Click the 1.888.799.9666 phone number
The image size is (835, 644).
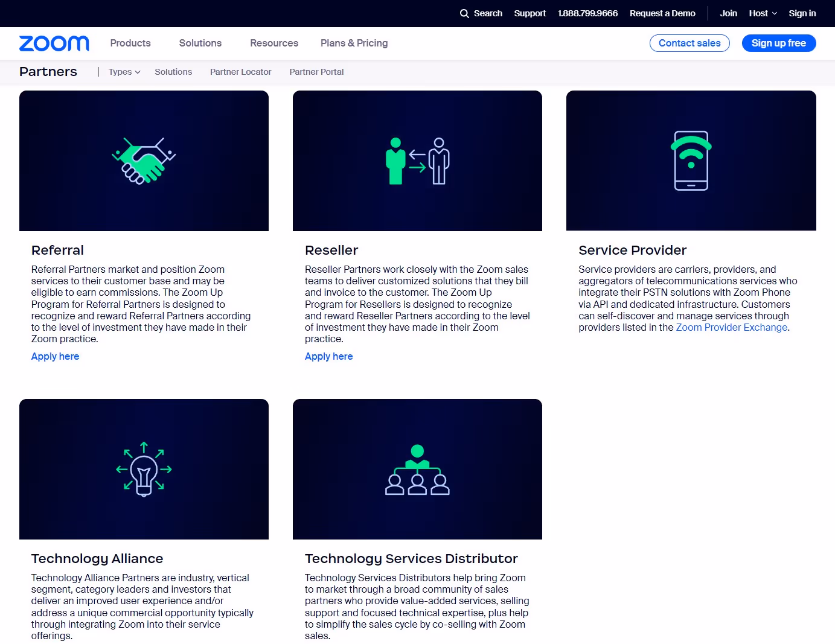588,13
